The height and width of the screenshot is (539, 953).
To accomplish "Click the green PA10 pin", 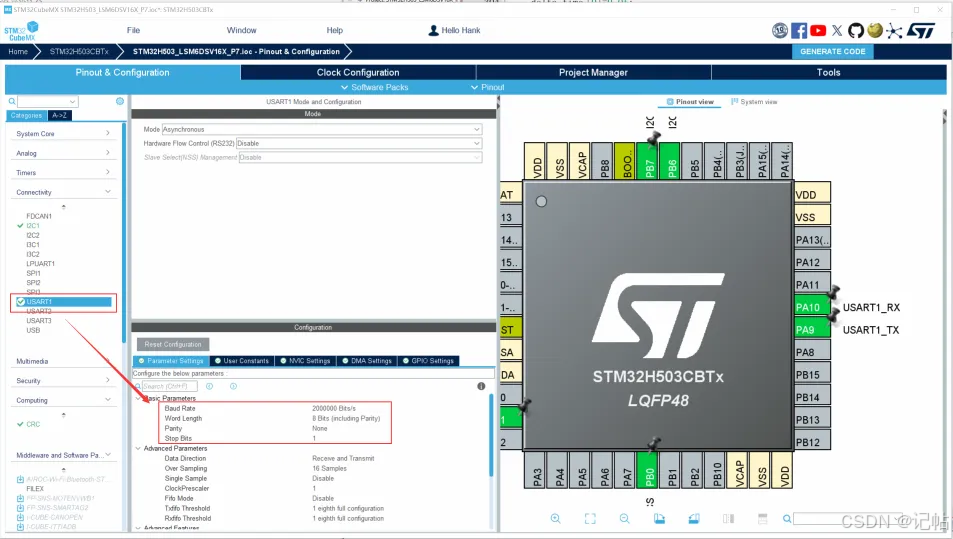I will coord(812,307).
